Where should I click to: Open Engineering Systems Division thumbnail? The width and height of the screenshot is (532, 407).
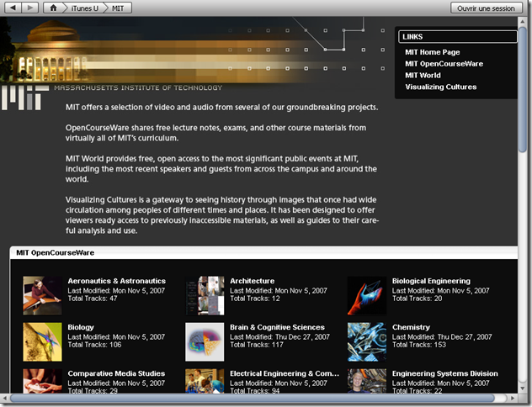[367, 381]
